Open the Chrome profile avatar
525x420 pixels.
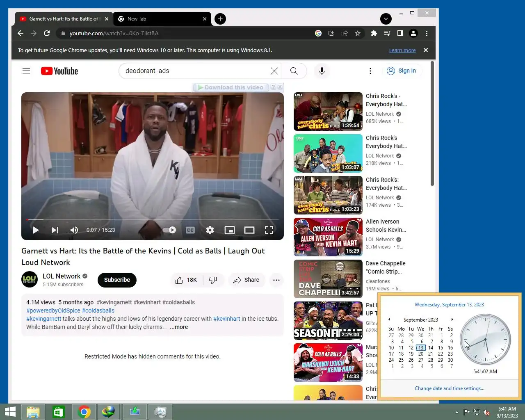click(x=413, y=33)
